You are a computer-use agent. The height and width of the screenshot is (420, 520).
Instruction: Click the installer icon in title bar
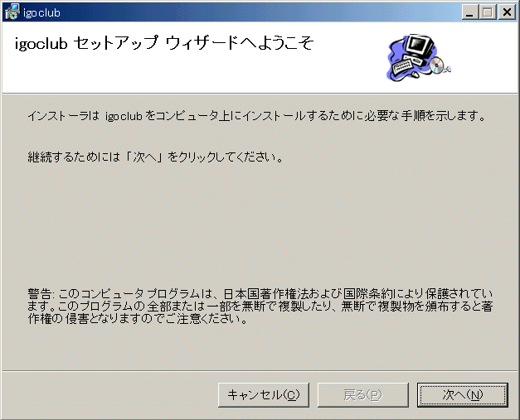pos(12,12)
